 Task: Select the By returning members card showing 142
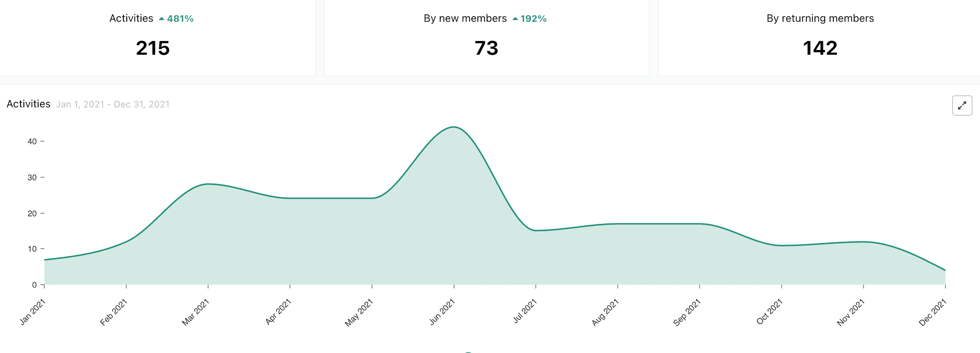tap(819, 38)
